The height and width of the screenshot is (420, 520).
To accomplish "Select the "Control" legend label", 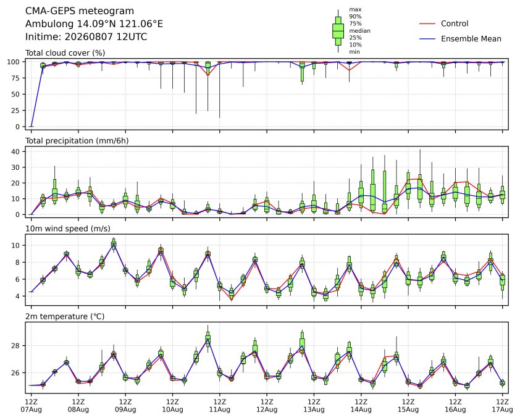I will click(455, 23).
